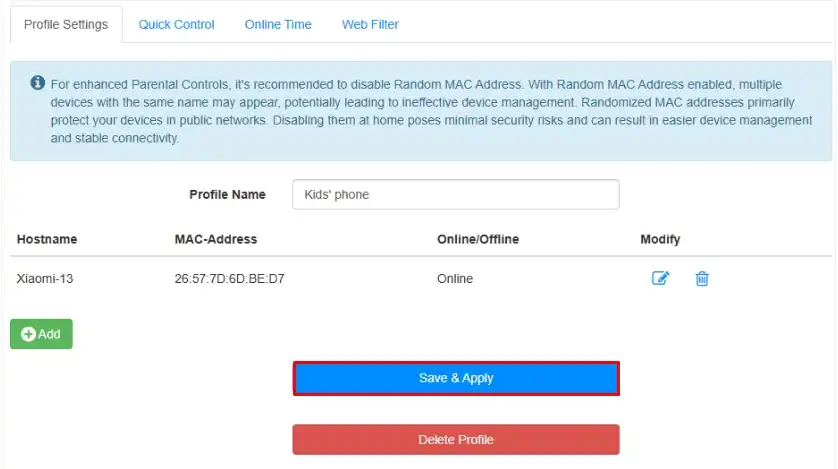Go to the Web Filter tab

(370, 24)
